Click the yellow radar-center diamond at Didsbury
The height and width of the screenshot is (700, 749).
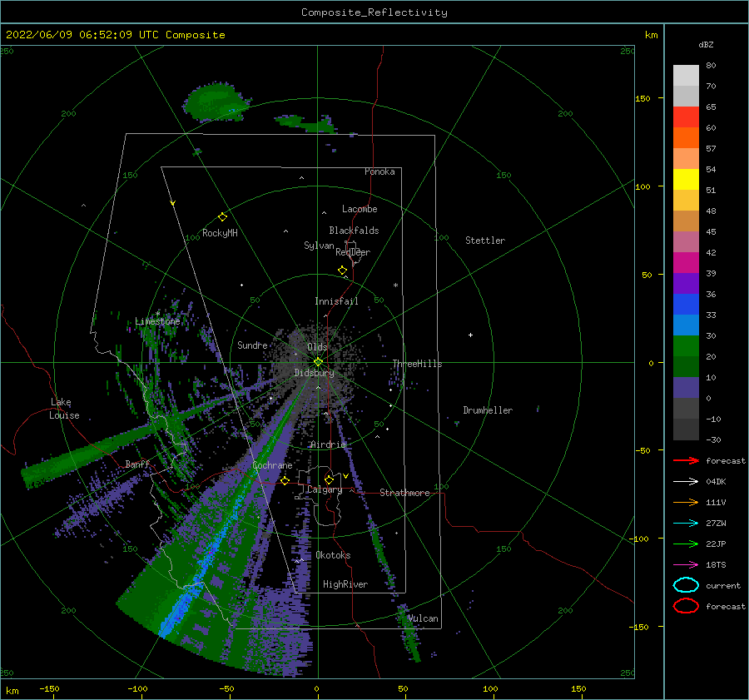click(318, 362)
